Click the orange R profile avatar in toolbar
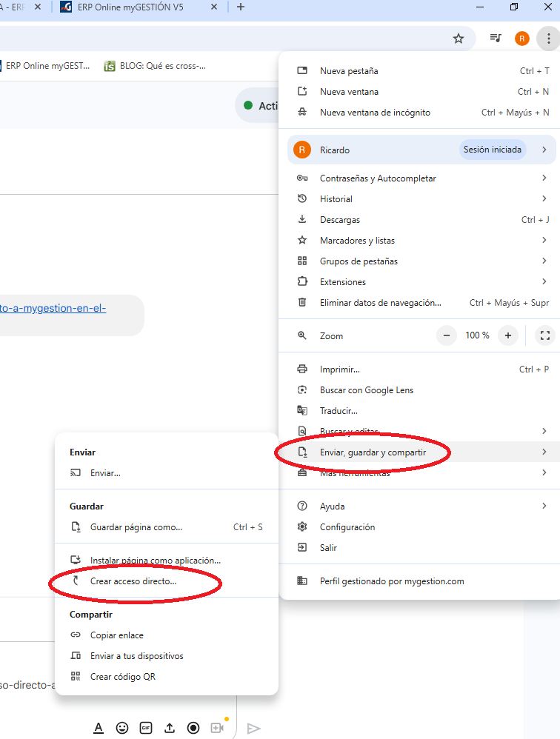Image resolution: width=560 pixels, height=739 pixels. (x=521, y=39)
